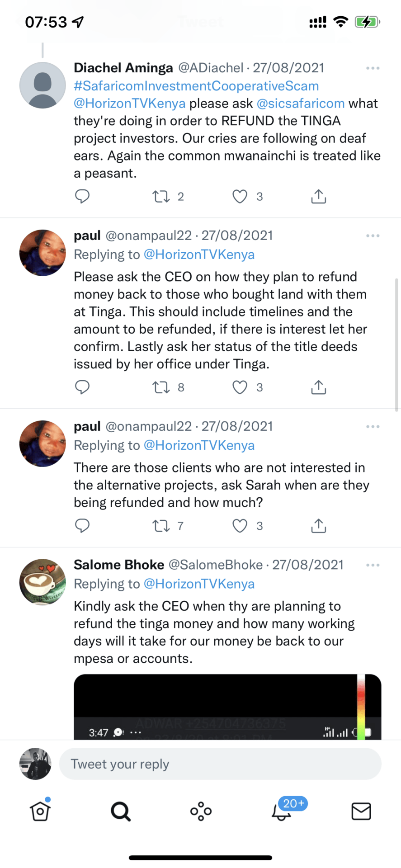Like paul's tweet about title deeds
Image resolution: width=401 pixels, height=868 pixels.
point(240,387)
